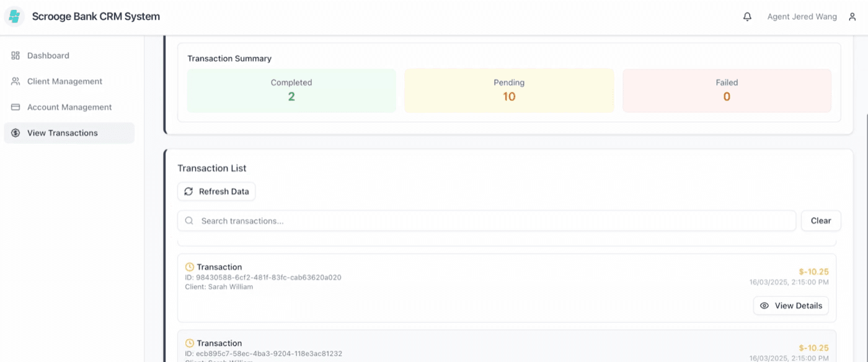868x362 pixels.
Task: Click the Completed summary card
Action: tap(291, 90)
